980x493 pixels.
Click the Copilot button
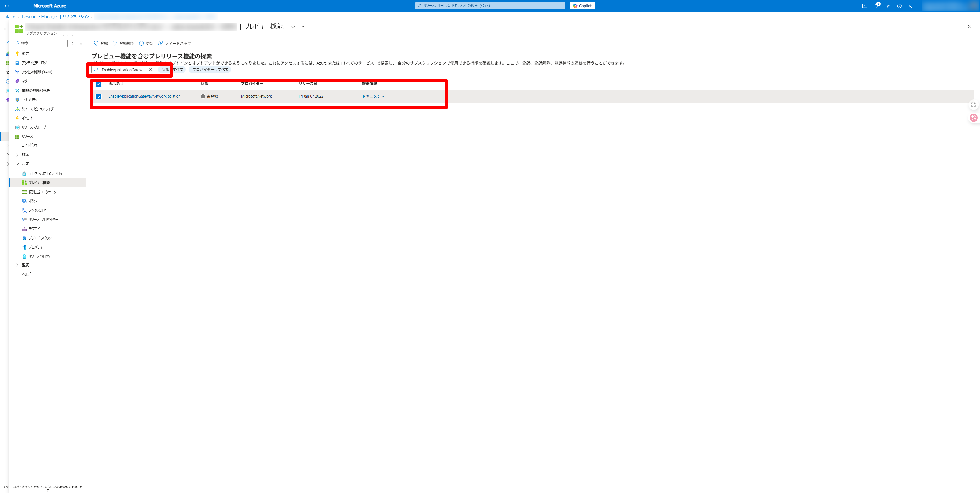click(x=582, y=6)
